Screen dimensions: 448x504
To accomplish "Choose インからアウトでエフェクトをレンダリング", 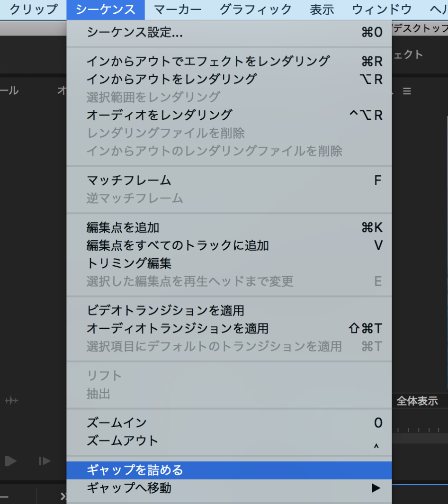I will click(x=208, y=61).
